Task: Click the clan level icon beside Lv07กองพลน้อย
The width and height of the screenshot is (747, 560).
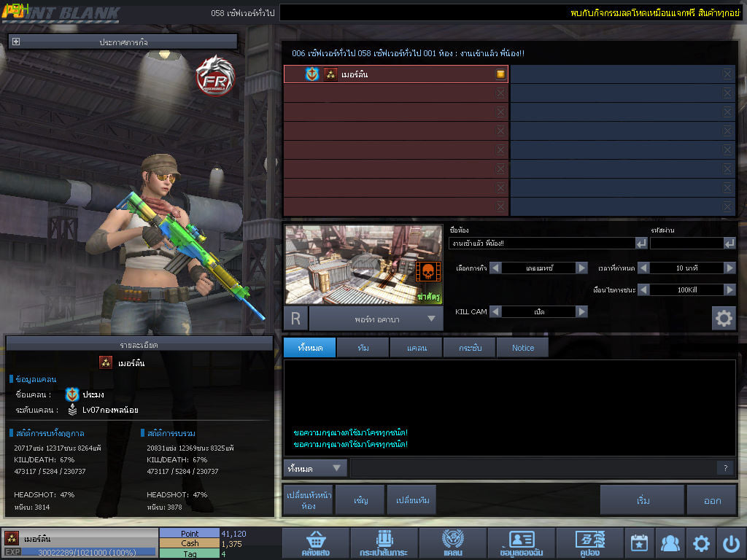Action: (x=72, y=410)
